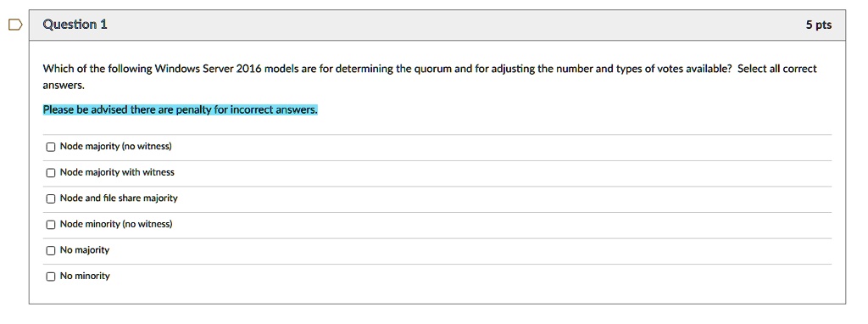This screenshot has height=324, width=868.
Task: Tick the Node majority with witness checkbox
Action: [x=51, y=173]
